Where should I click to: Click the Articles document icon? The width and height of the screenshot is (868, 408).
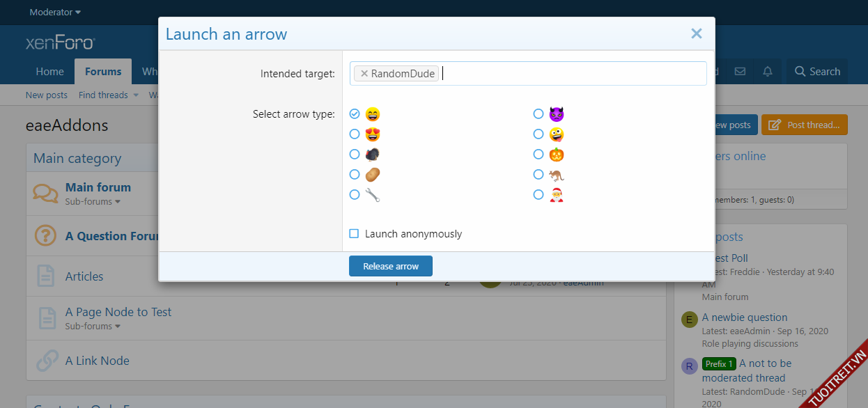pos(46,276)
